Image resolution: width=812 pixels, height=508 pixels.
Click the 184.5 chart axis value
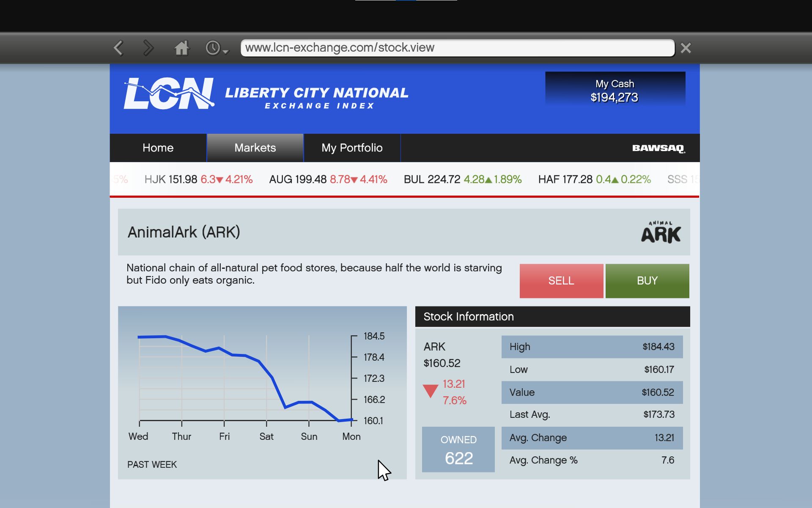pyautogui.click(x=374, y=336)
